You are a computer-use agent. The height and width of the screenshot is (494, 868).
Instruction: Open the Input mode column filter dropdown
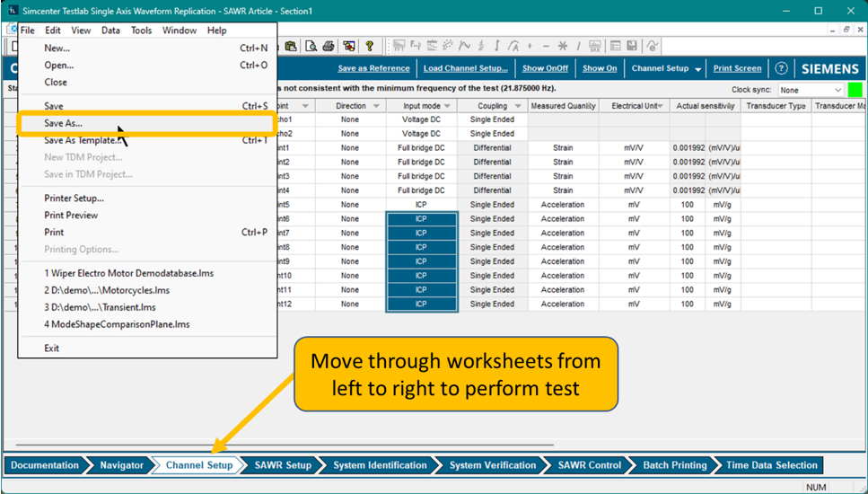tap(449, 106)
